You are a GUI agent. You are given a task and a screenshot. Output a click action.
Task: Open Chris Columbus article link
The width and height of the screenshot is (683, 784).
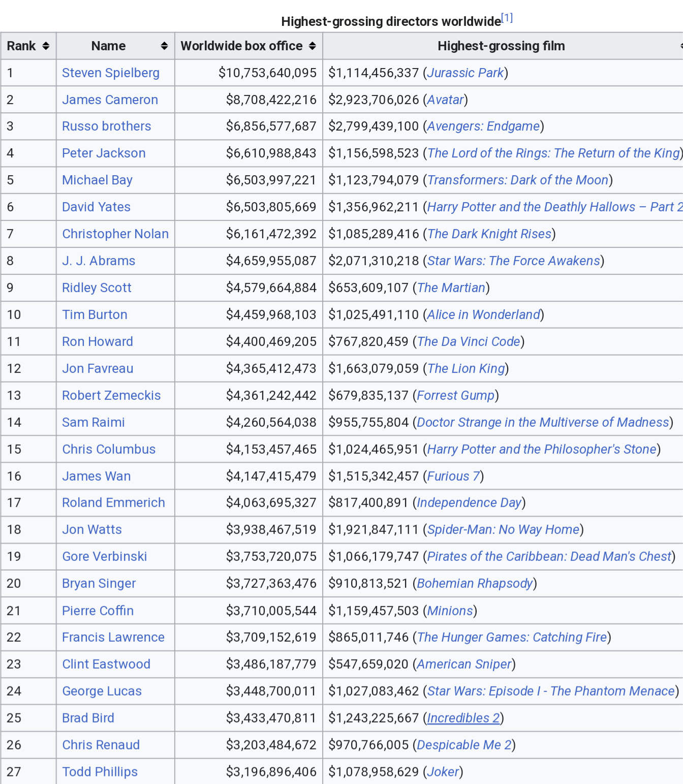(x=109, y=450)
